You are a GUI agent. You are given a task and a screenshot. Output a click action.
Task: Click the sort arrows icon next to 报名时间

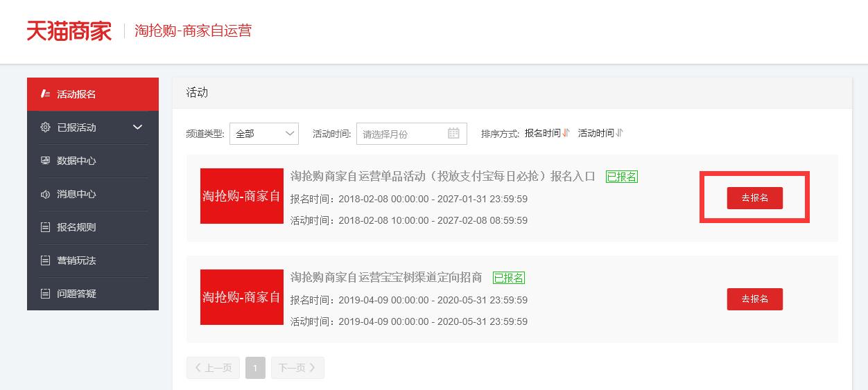tap(566, 133)
